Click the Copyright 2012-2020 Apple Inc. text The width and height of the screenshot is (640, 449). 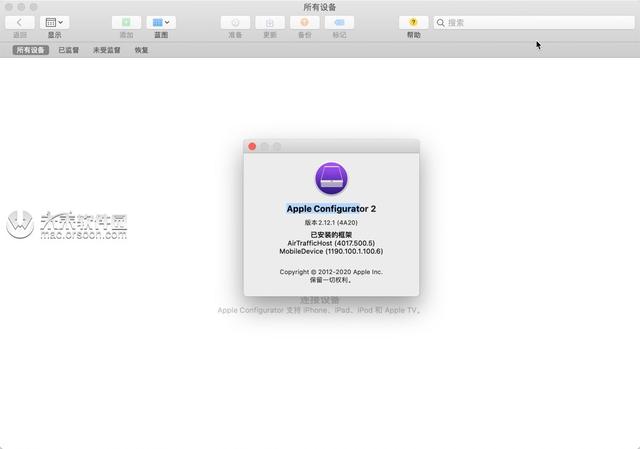click(x=331, y=272)
